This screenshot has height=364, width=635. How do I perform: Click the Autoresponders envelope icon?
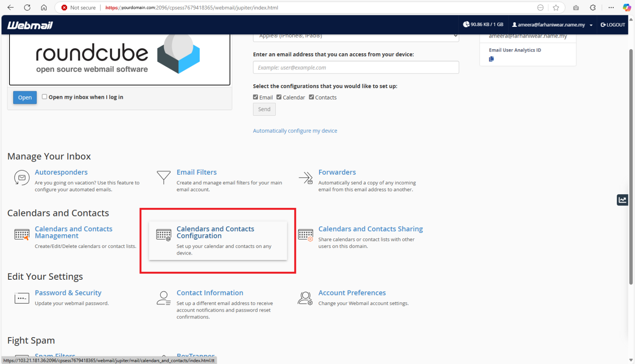click(x=21, y=178)
